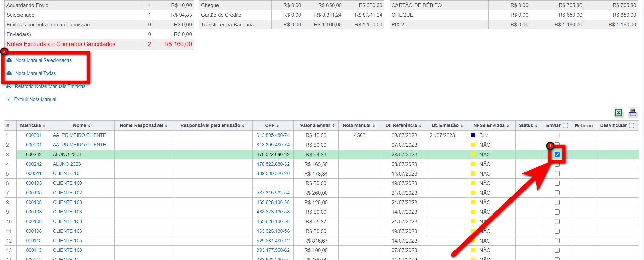Sort by NFSe Enviada column header
644x260 pixels.
(x=491, y=125)
